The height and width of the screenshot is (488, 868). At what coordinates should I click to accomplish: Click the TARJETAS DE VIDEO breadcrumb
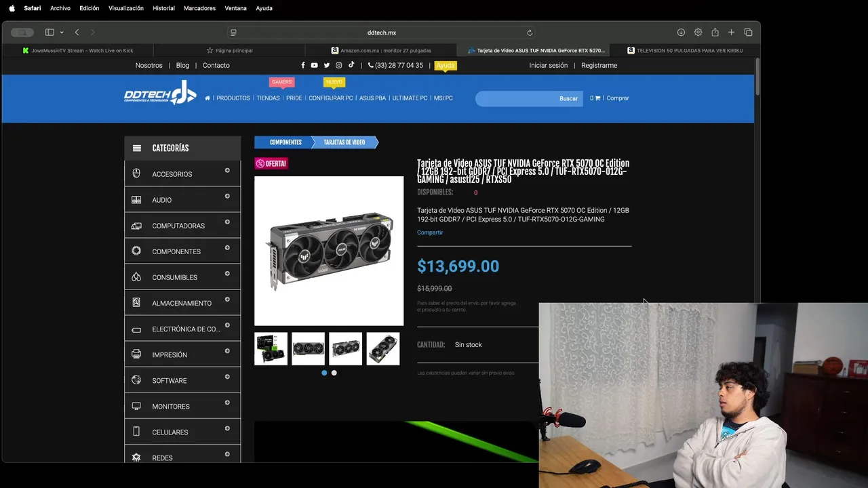(344, 142)
